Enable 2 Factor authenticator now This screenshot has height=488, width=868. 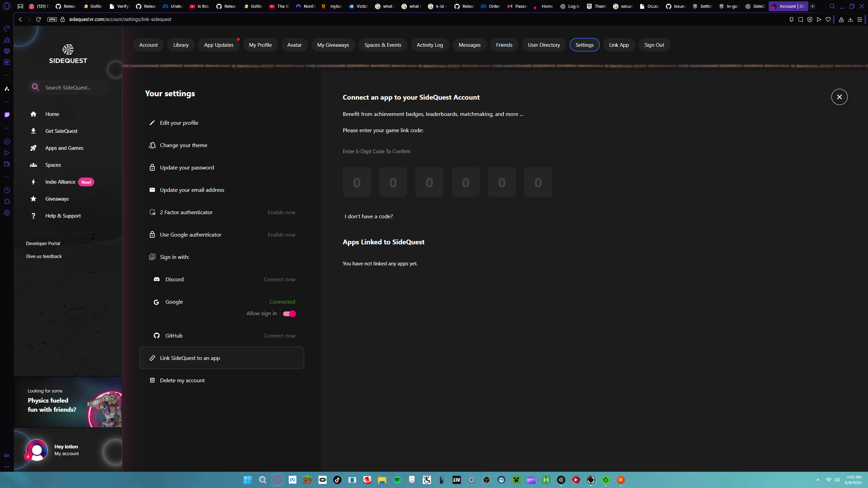(281, 212)
